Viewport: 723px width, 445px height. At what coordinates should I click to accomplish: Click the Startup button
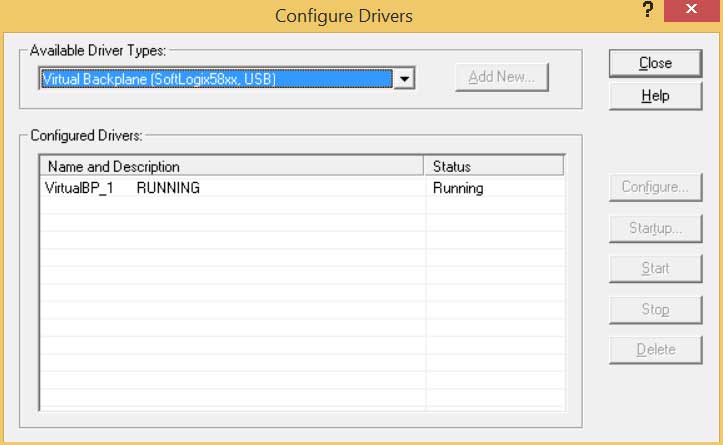click(655, 228)
